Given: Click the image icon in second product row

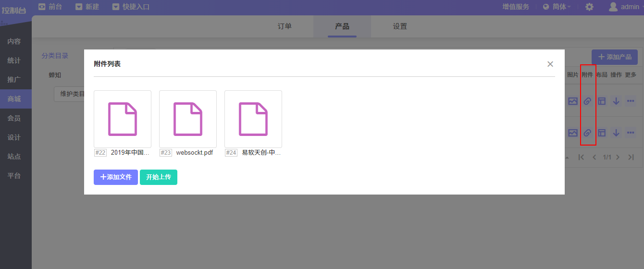Looking at the screenshot, I should [x=572, y=133].
